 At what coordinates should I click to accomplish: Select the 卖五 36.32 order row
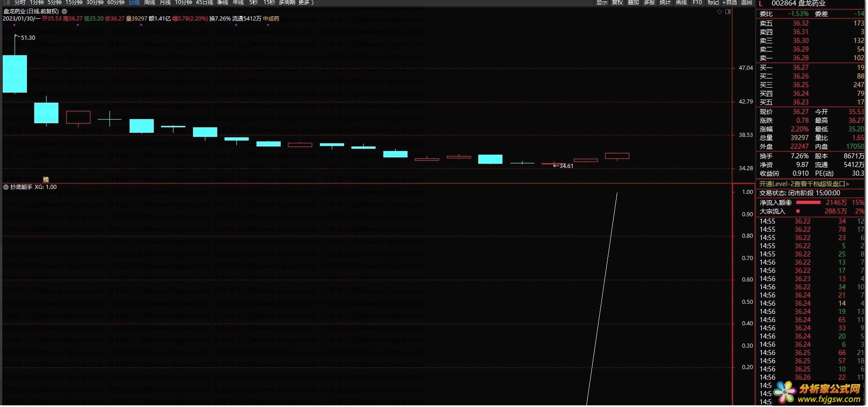(x=812, y=23)
